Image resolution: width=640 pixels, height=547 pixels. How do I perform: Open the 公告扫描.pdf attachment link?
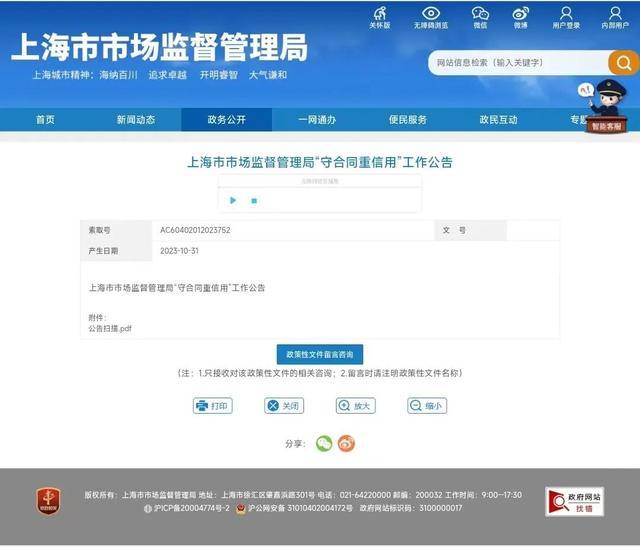[x=110, y=328]
